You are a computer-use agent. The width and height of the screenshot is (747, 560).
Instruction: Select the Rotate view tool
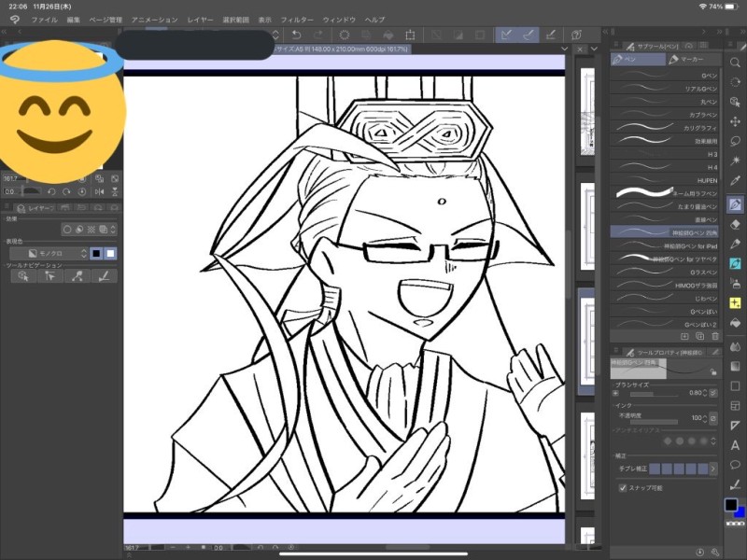(735, 82)
